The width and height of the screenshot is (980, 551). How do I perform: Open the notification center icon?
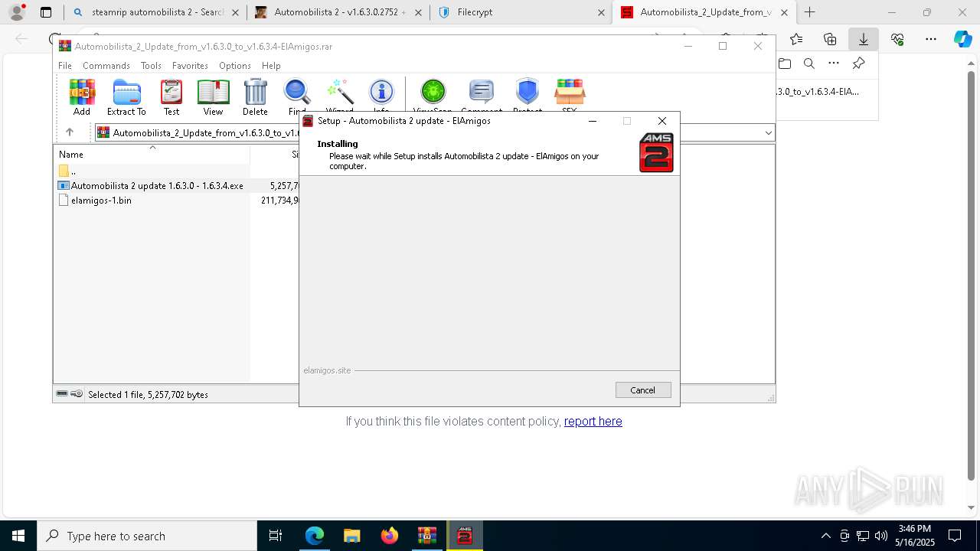[x=955, y=536]
